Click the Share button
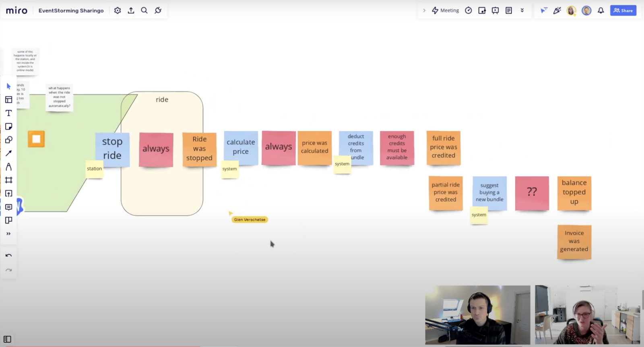Screen dimensions: 644x347 pos(623,10)
